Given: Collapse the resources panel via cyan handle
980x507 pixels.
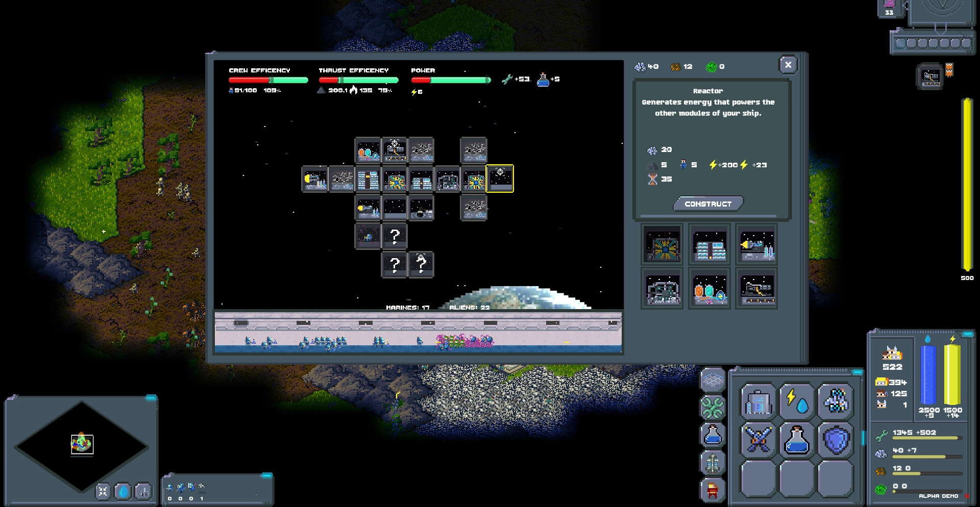Looking at the screenshot, I should pyautogui.click(x=967, y=335).
